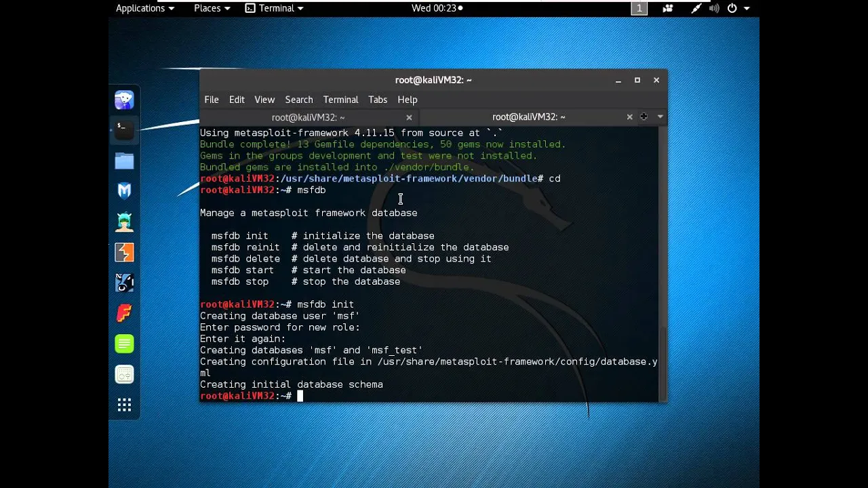Open the Tabs menu
This screenshot has width=868, height=488.
point(378,100)
